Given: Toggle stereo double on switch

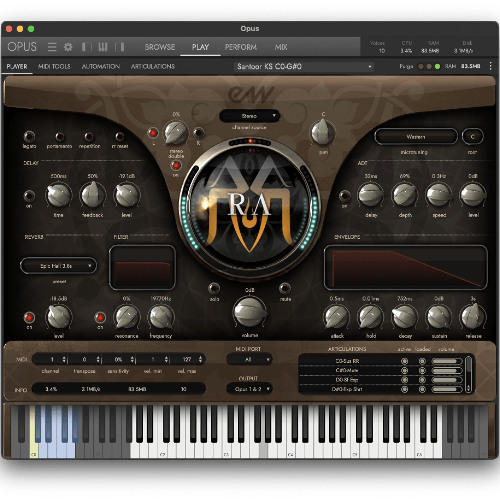Looking at the screenshot, I should click(176, 165).
